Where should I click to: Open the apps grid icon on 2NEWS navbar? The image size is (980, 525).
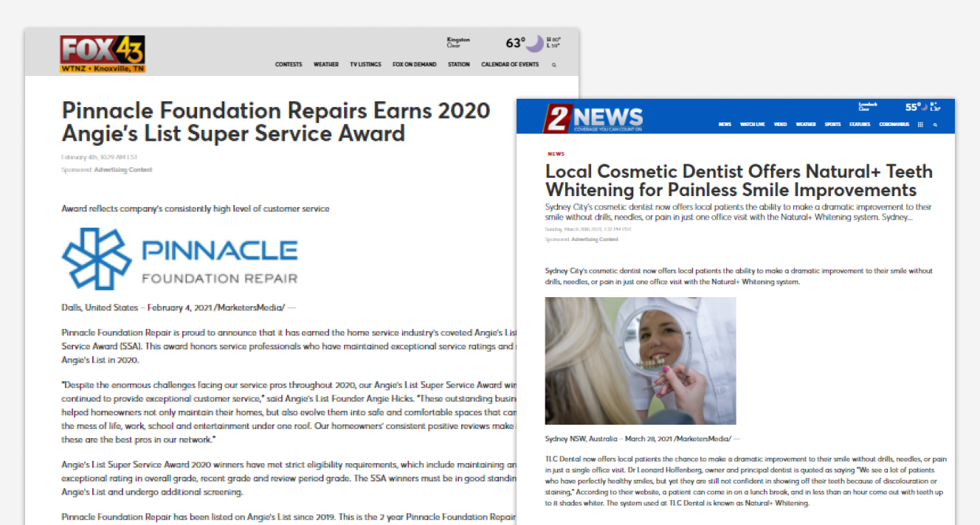click(920, 125)
